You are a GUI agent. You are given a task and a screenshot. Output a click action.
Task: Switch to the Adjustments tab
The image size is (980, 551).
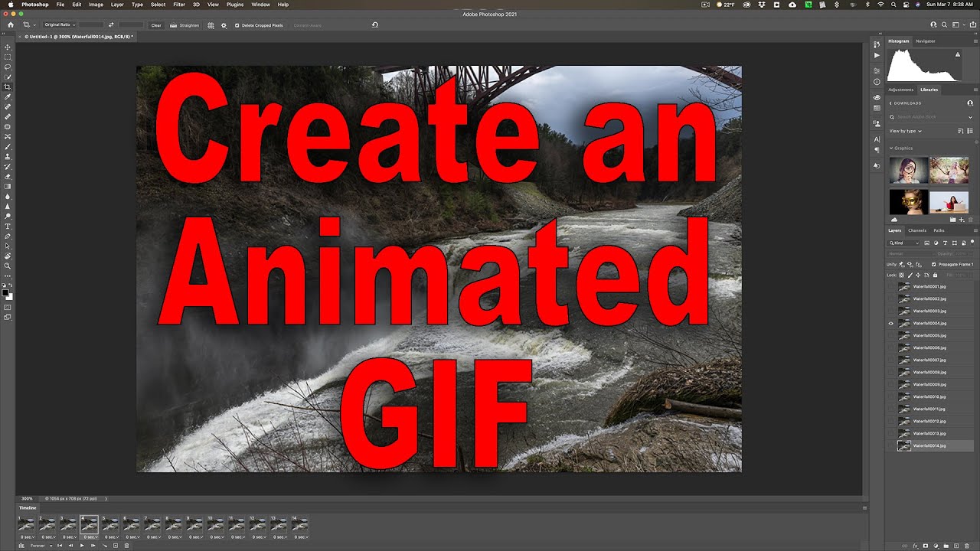901,90
